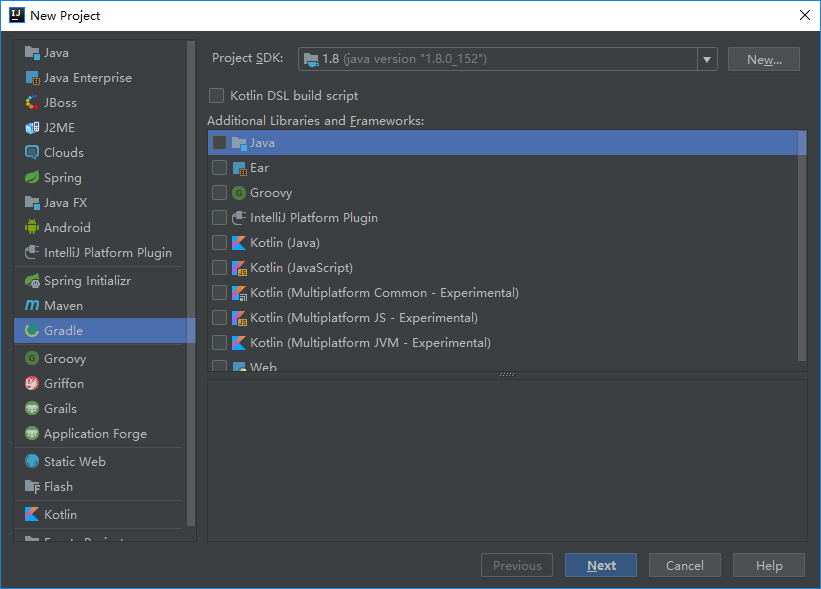The image size is (821, 589).
Task: Click the J2ME icon in sidebar
Action: coord(32,128)
